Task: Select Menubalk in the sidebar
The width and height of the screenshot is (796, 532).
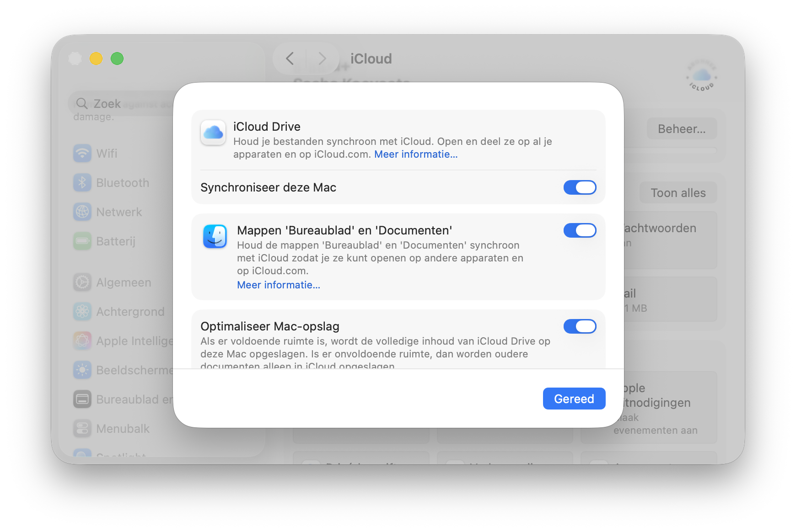Action: [x=82, y=428]
